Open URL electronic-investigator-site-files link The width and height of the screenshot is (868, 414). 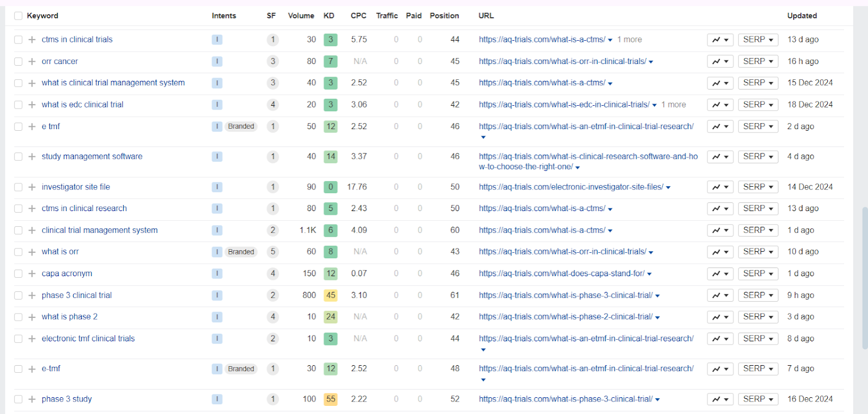[x=571, y=187]
